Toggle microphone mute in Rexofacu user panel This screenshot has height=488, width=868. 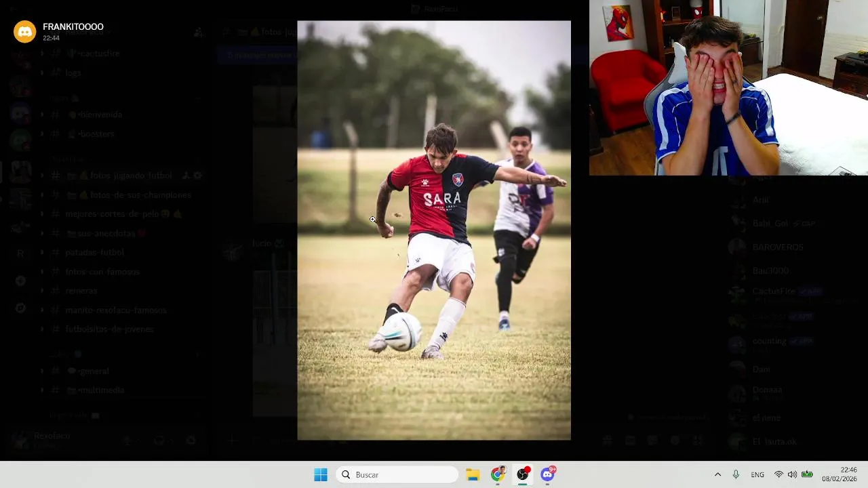(x=127, y=441)
